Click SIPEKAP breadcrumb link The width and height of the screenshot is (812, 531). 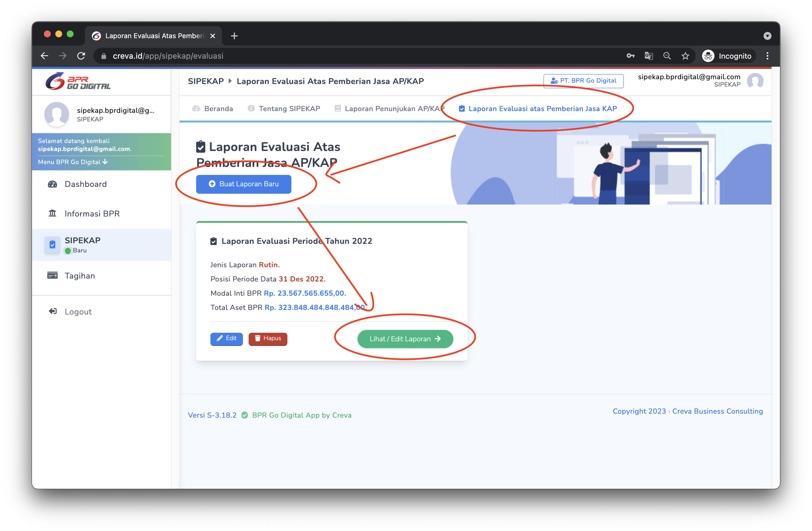[206, 81]
